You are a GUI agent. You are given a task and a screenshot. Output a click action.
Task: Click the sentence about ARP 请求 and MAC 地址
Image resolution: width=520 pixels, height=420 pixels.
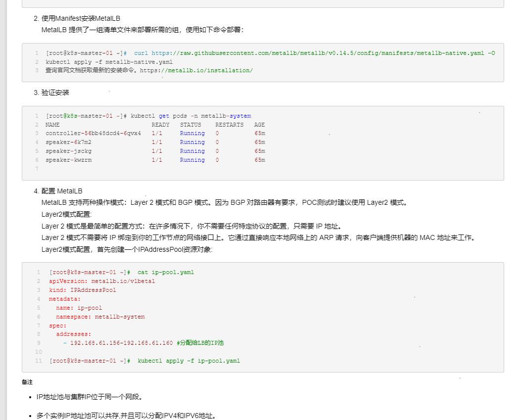coord(260,237)
